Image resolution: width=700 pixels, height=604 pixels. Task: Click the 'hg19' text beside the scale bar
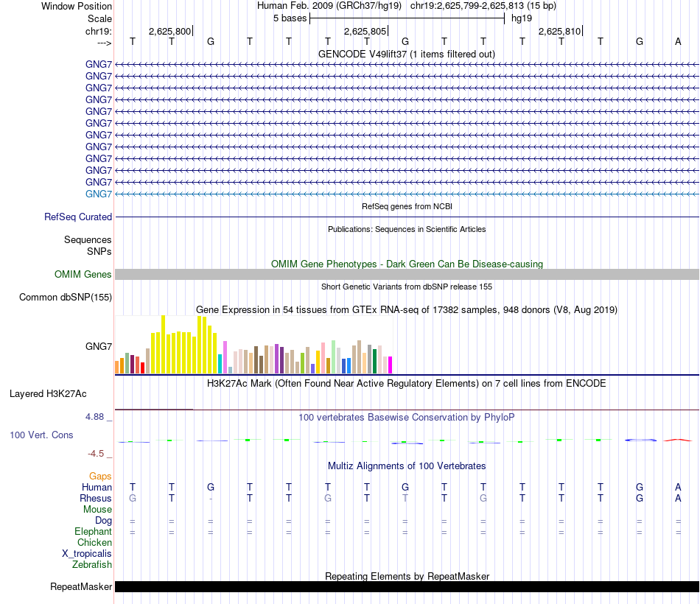tap(522, 18)
